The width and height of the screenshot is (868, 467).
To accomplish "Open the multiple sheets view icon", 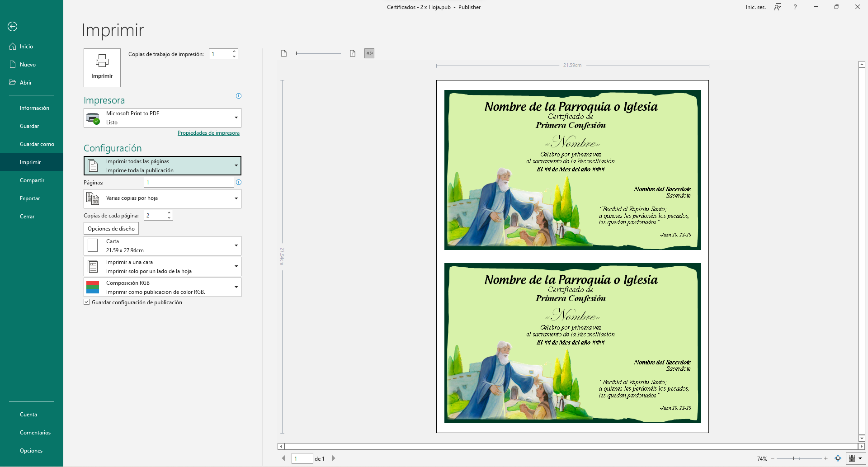I will [852, 458].
